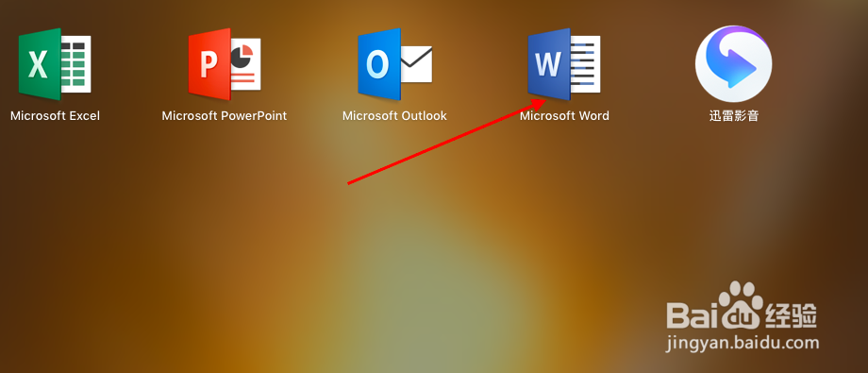Launch Microsoft Word via its icon
The image size is (868, 373).
564,63
